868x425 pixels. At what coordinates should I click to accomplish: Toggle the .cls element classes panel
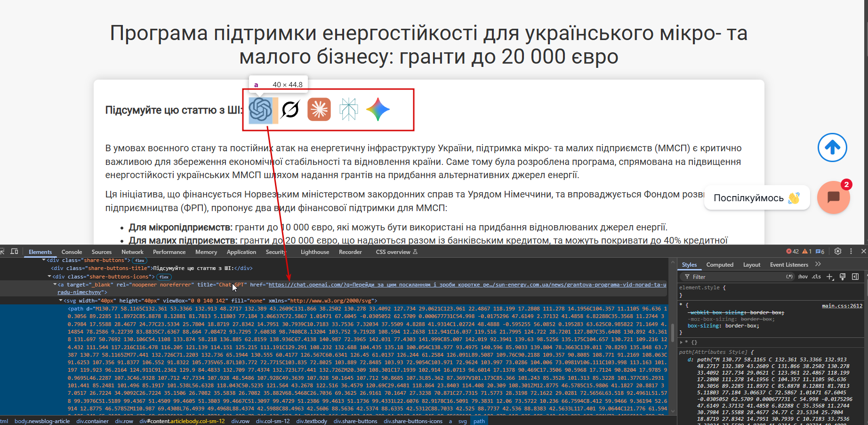coord(816,277)
